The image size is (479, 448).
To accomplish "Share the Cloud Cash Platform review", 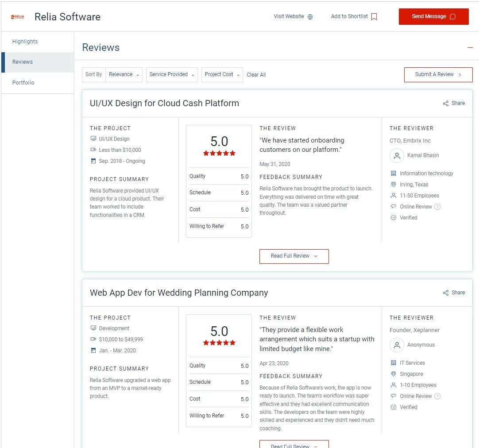I will pos(454,104).
